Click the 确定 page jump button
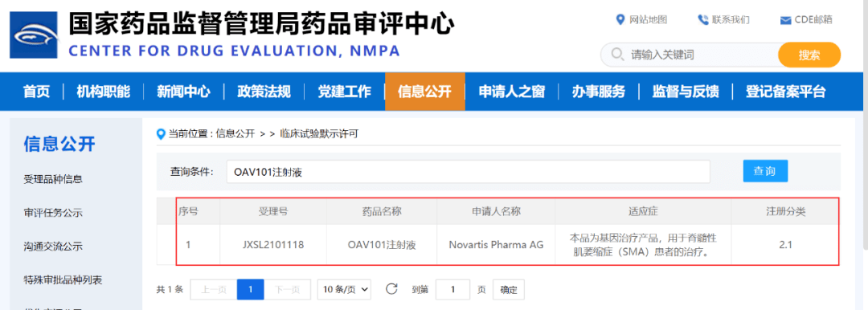Viewport: 868px width, 310px height. [508, 289]
